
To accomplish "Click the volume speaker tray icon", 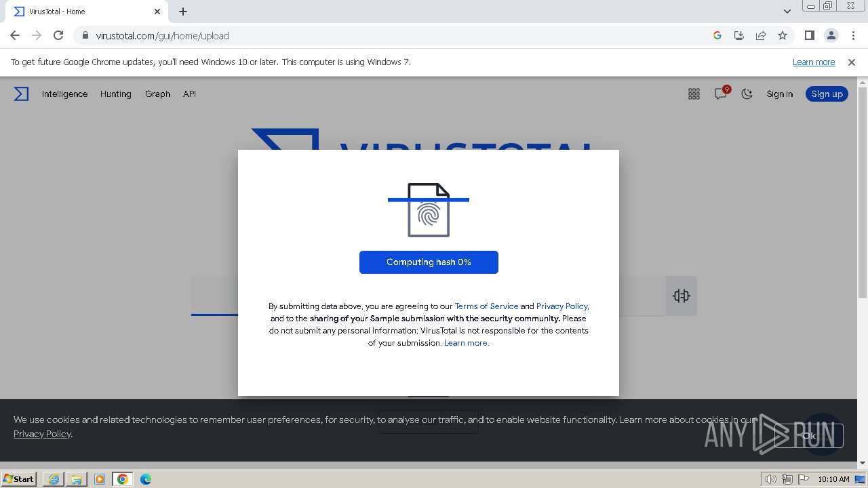I will pyautogui.click(x=771, y=479).
